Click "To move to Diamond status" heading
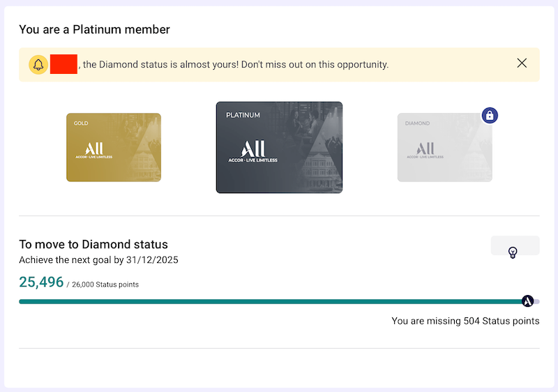 click(x=93, y=244)
